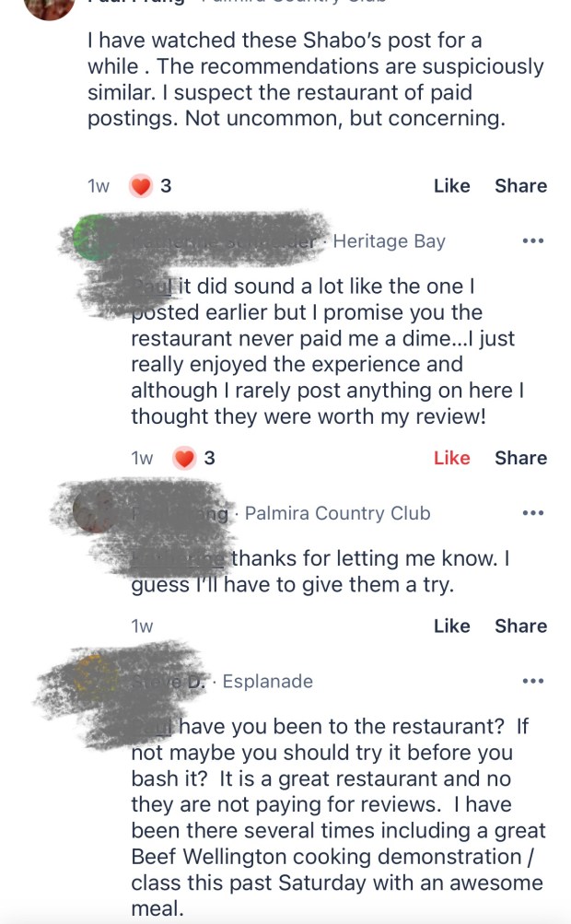Like the top comment about paid postings

(x=451, y=186)
